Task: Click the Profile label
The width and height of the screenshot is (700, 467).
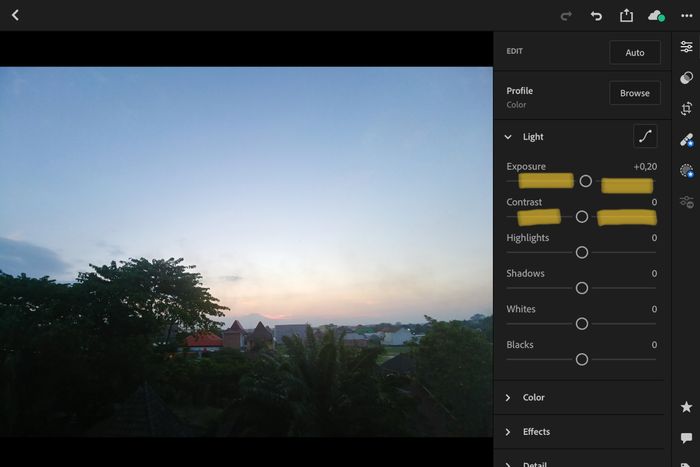Action: (x=520, y=91)
